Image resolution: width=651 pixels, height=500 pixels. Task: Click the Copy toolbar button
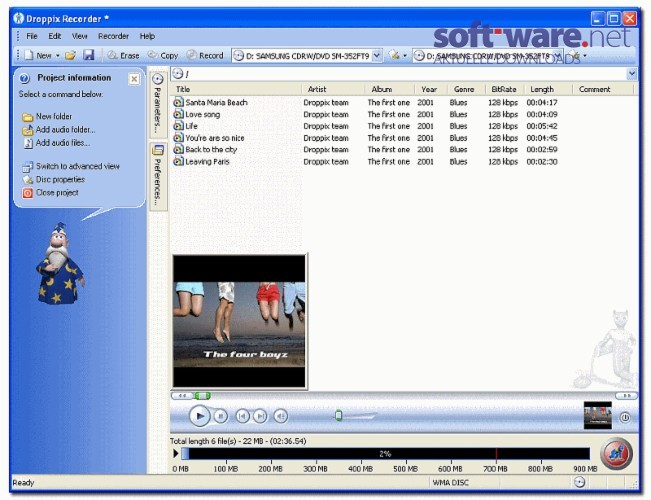[x=163, y=55]
